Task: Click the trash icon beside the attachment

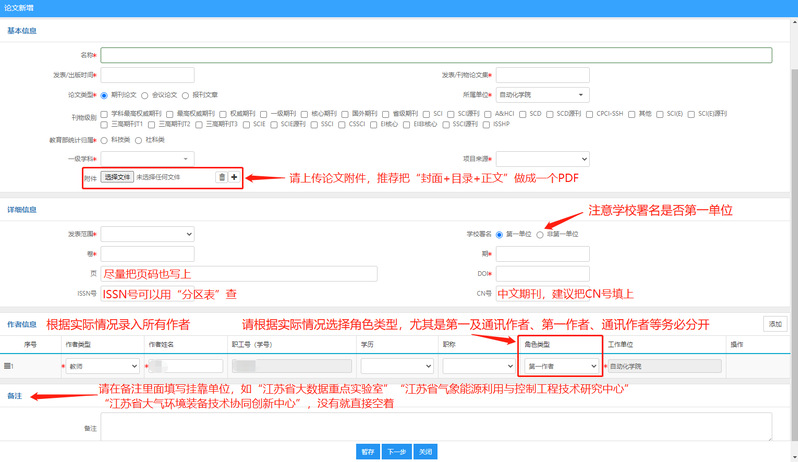Action: 222,177
